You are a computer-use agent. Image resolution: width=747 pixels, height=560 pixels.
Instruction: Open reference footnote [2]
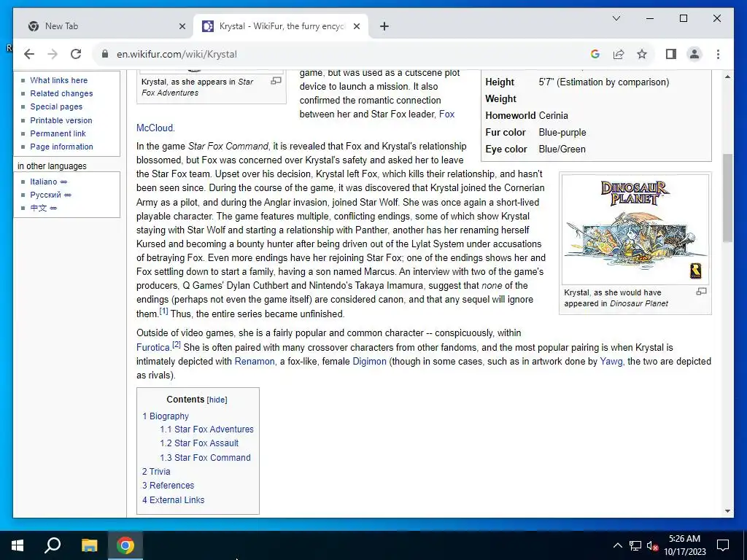click(x=177, y=345)
